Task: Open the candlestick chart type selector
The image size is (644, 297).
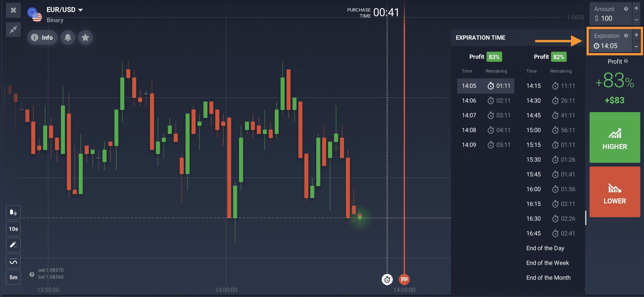Action: pyautogui.click(x=13, y=212)
